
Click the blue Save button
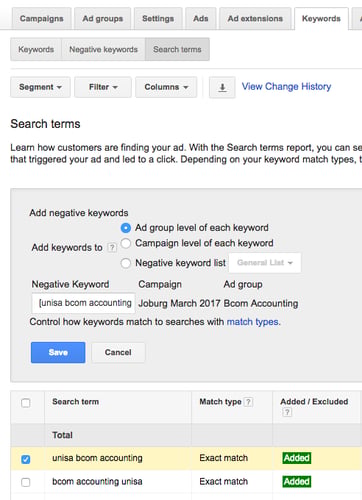pyautogui.click(x=58, y=352)
